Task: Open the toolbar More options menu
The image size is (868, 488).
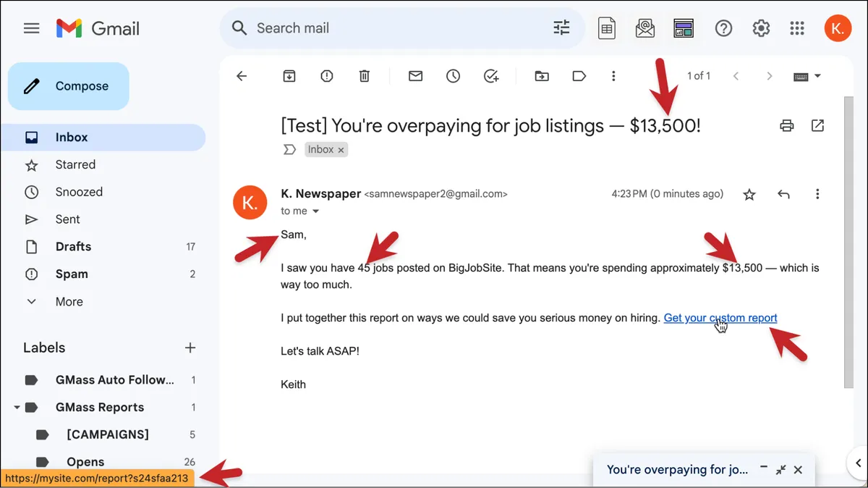Action: 613,76
